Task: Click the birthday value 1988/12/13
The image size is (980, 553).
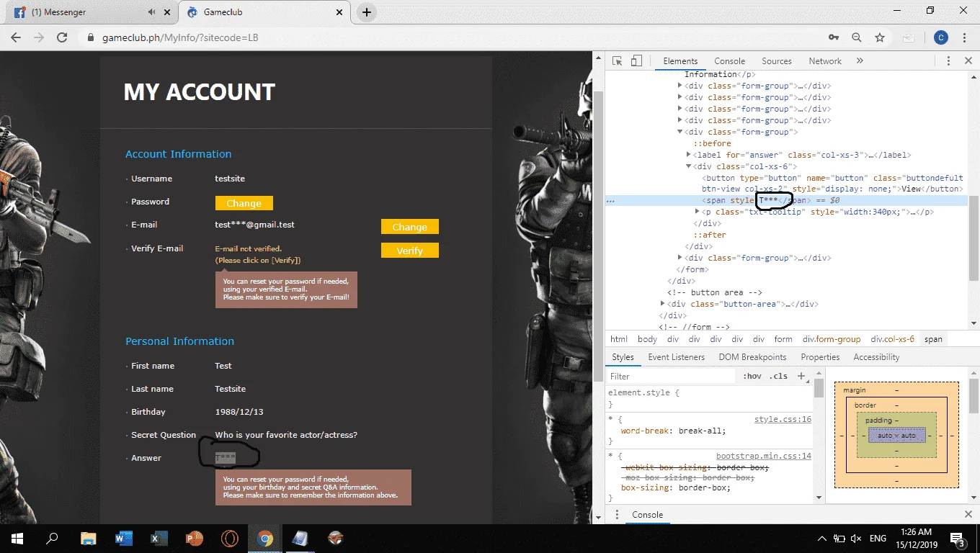Action: pos(239,412)
